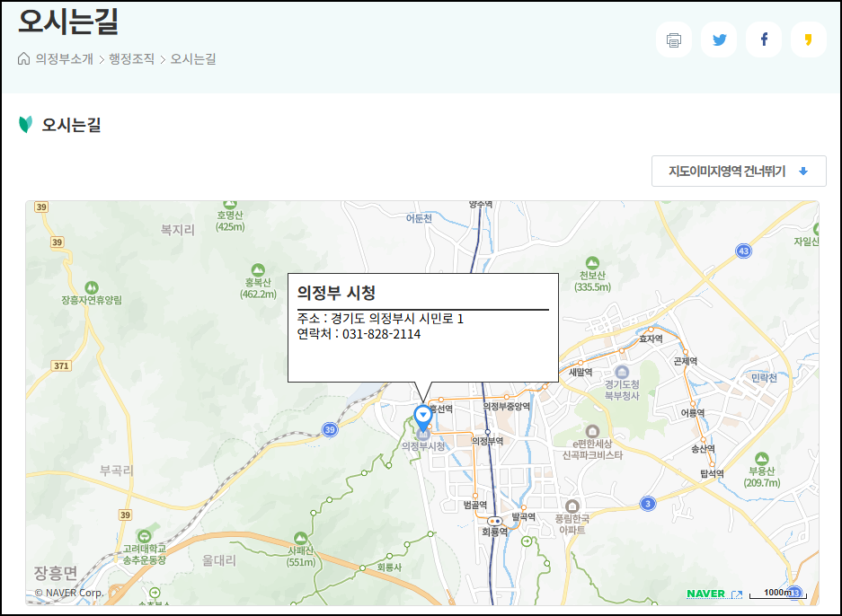Click the NAVER logo on the map
Screen dimensions: 842x616
(706, 594)
